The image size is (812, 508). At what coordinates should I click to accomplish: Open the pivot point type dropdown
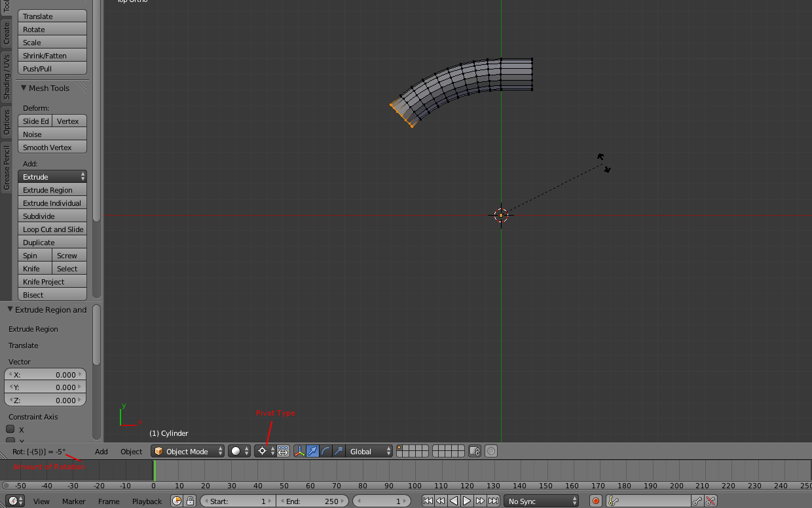click(x=265, y=451)
